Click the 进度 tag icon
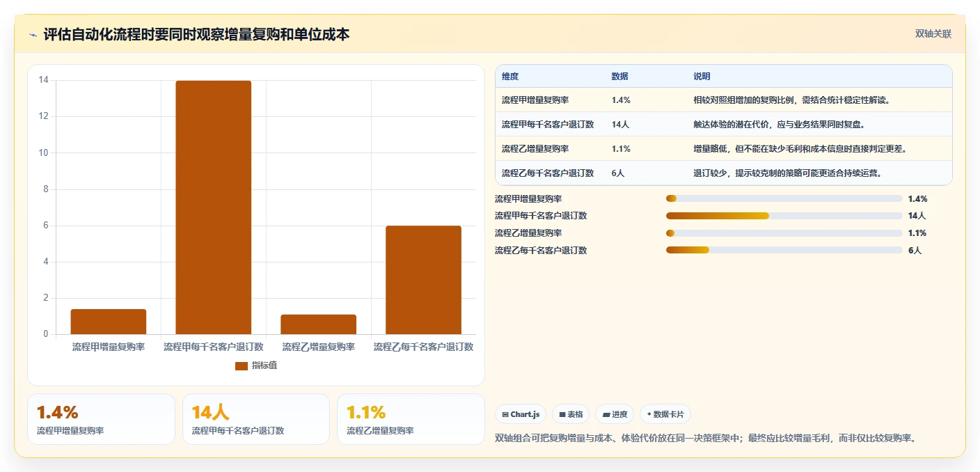The height and width of the screenshot is (472, 980). [606, 415]
